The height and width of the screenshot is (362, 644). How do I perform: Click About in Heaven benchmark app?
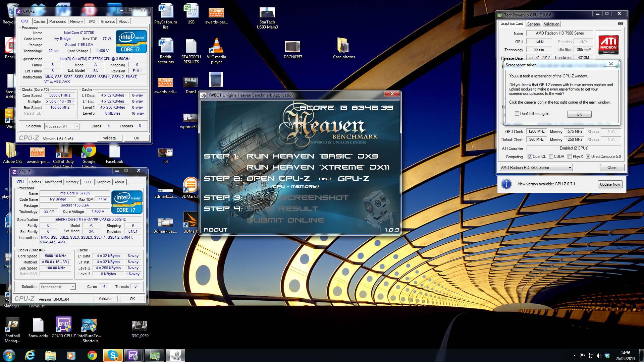(215, 230)
